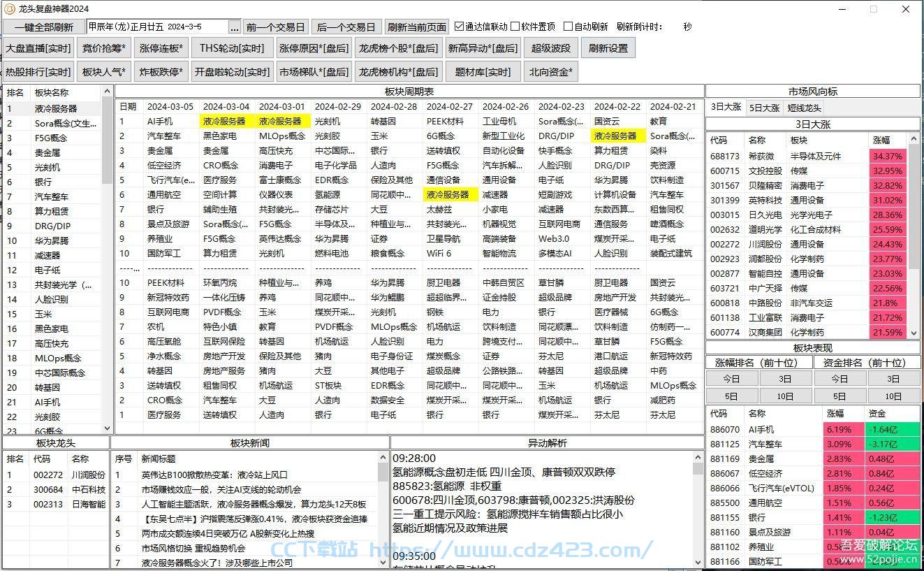Click down arrow of sector ranking scrollbar
Viewport: 924px width, 571px height.
coord(107,428)
